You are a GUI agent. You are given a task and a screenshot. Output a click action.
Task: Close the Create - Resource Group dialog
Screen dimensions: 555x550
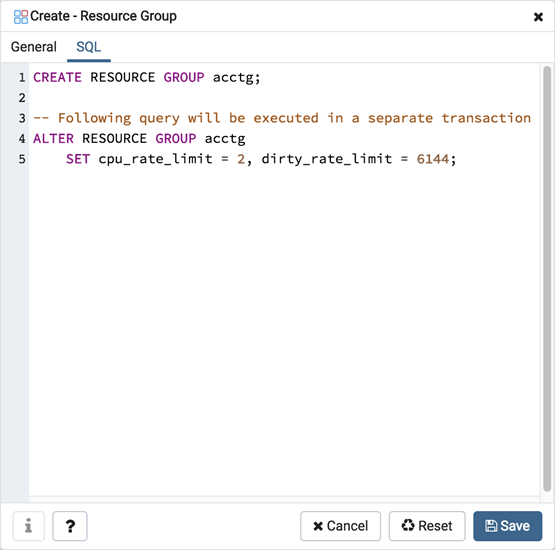538,17
